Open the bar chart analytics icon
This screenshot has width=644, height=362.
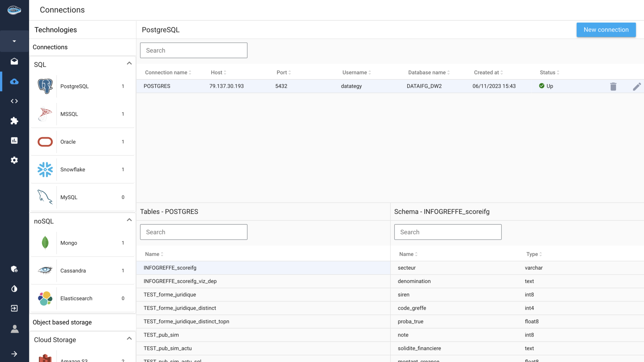point(14,140)
